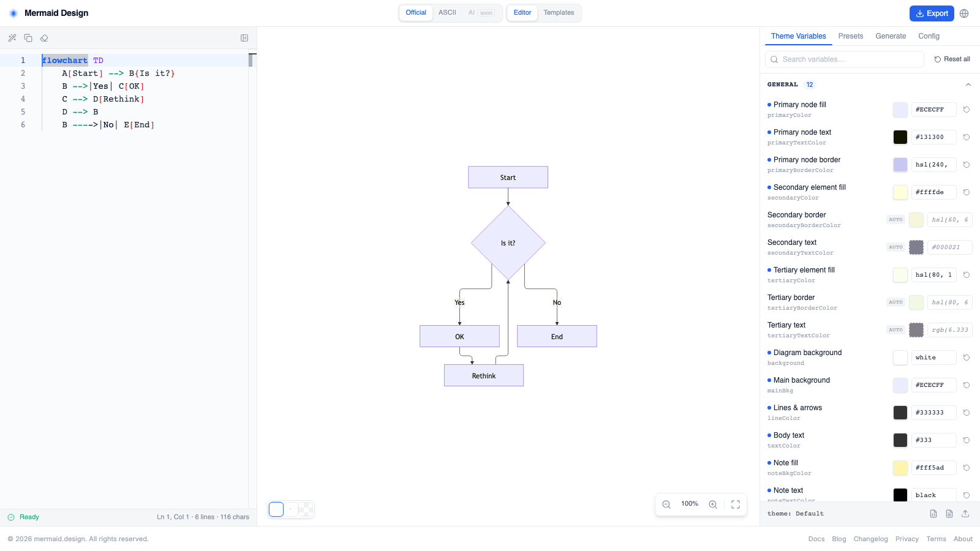Select the ASCII renderer tab
Image resolution: width=980 pixels, height=551 pixels.
[x=447, y=13]
